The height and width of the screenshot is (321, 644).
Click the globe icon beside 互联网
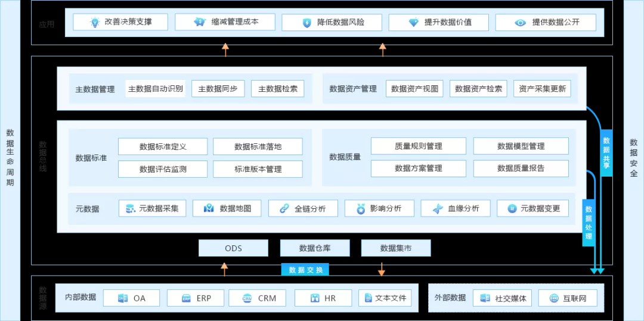pos(553,298)
